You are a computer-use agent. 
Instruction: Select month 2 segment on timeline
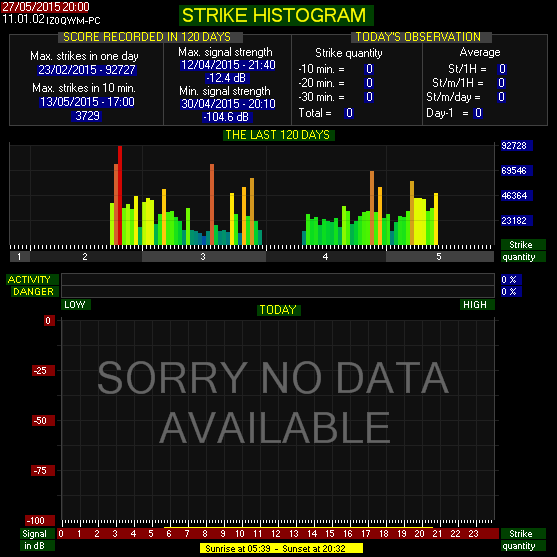point(86,256)
